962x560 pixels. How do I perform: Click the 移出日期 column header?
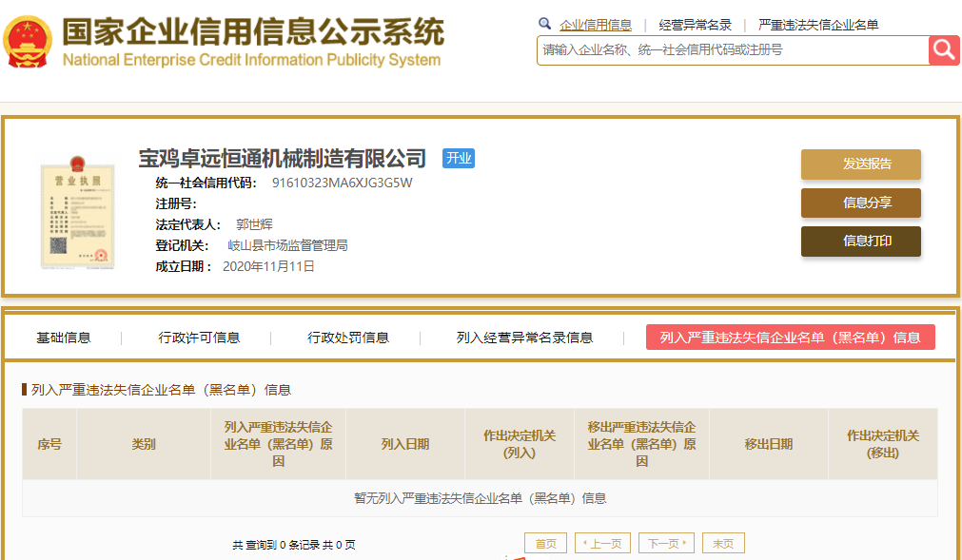coord(769,444)
